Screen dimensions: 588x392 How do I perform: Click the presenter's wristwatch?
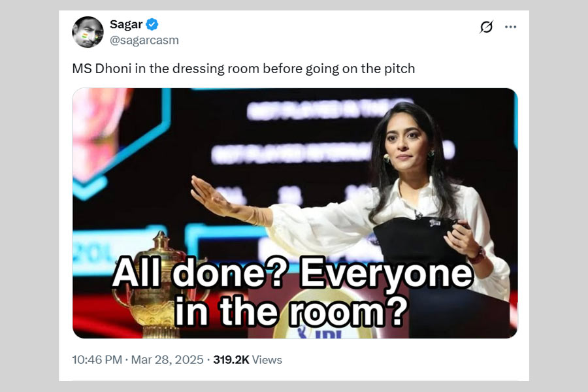coord(478,256)
